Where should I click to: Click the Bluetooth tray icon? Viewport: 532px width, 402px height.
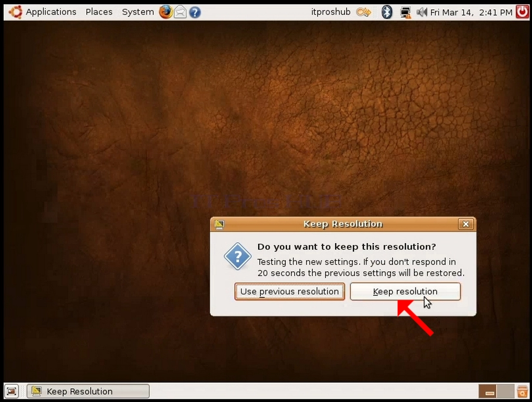click(x=387, y=12)
